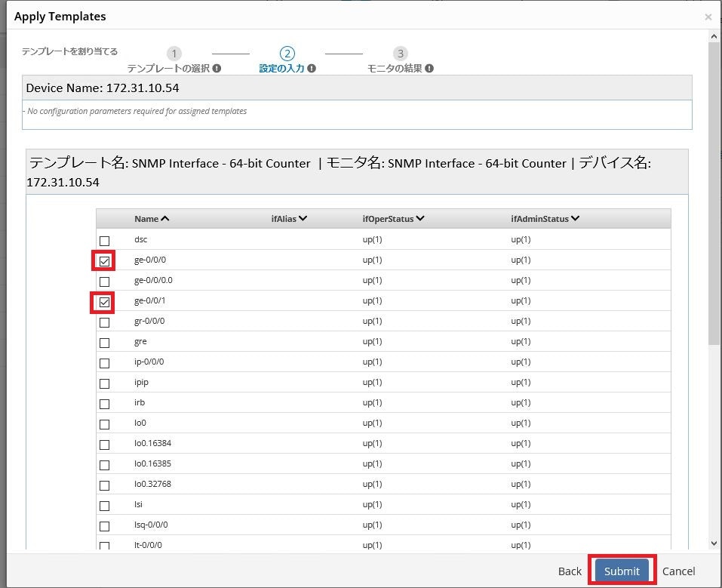Enable the gre interface checkbox
This screenshot has width=722, height=588.
pyautogui.click(x=105, y=343)
